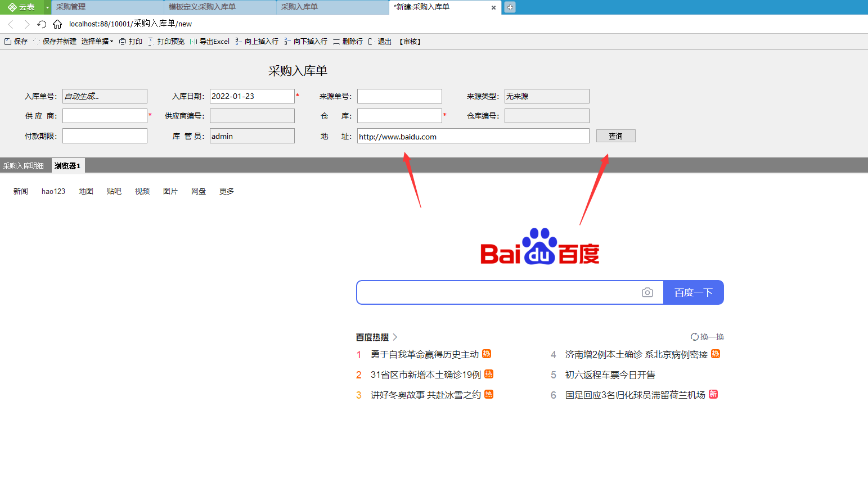Open the Baidu 新闻 link
The image size is (868, 483).
21,191
